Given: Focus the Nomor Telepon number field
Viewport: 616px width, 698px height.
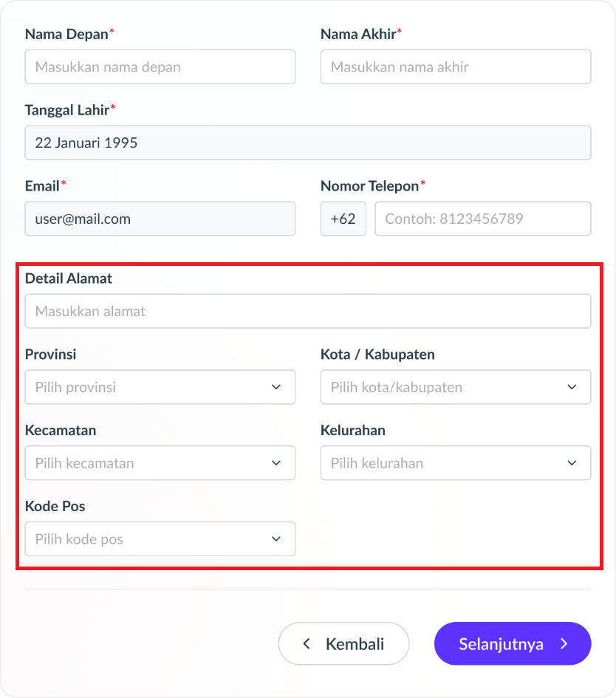Looking at the screenshot, I should point(483,219).
